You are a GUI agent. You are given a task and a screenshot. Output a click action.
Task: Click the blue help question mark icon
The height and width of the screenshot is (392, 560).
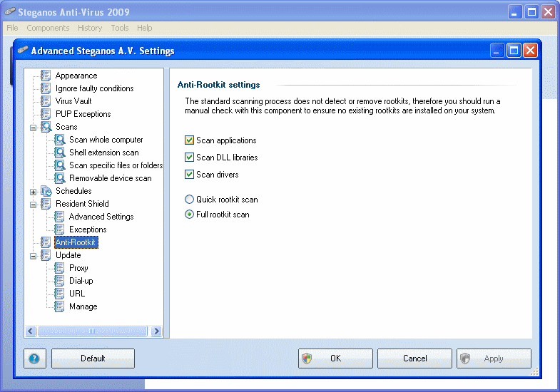pyautogui.click(x=35, y=359)
